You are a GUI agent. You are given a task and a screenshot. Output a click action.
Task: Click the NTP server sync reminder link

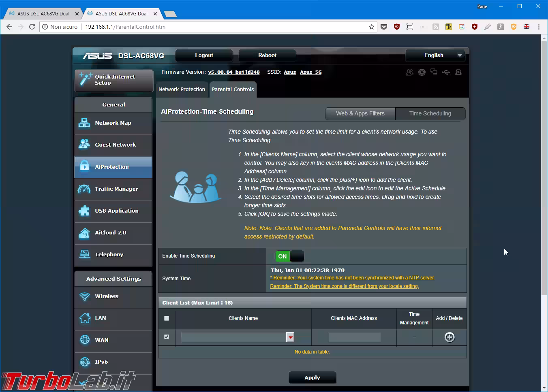(x=352, y=278)
